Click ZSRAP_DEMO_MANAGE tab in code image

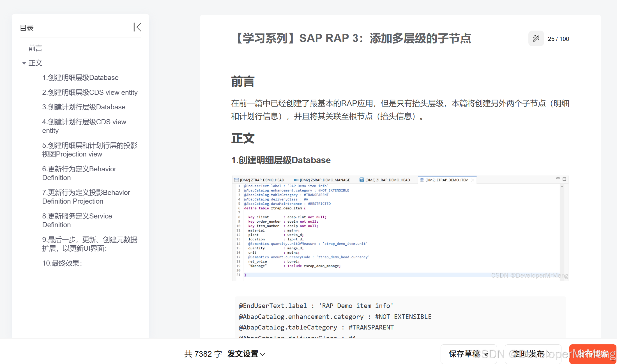pyautogui.click(x=324, y=180)
